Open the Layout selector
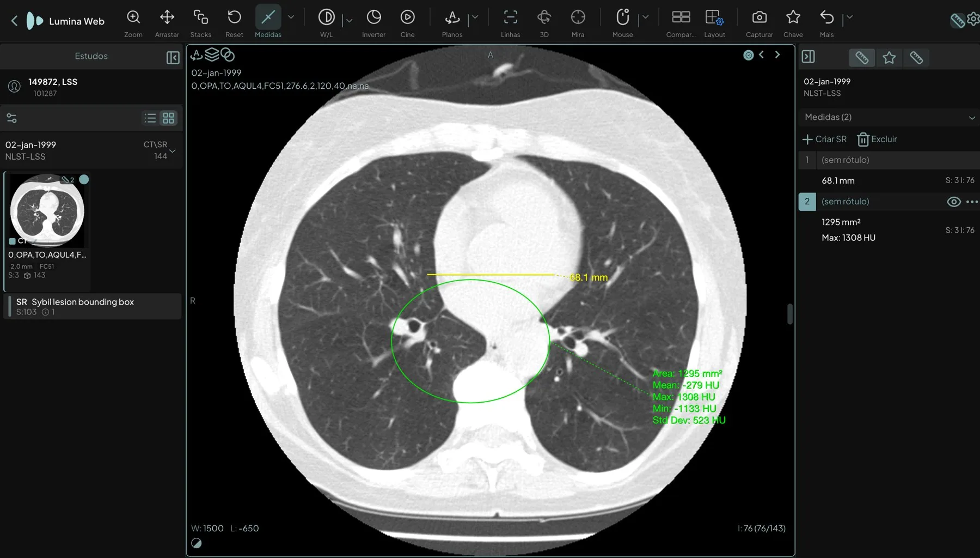This screenshot has width=980, height=558. pyautogui.click(x=714, y=22)
